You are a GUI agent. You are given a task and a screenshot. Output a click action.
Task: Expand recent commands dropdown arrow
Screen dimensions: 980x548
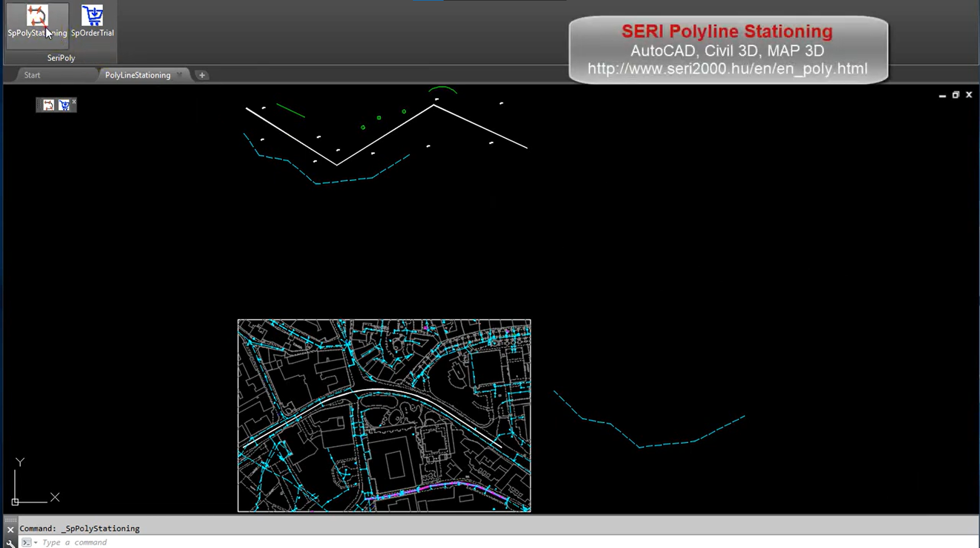(x=36, y=542)
